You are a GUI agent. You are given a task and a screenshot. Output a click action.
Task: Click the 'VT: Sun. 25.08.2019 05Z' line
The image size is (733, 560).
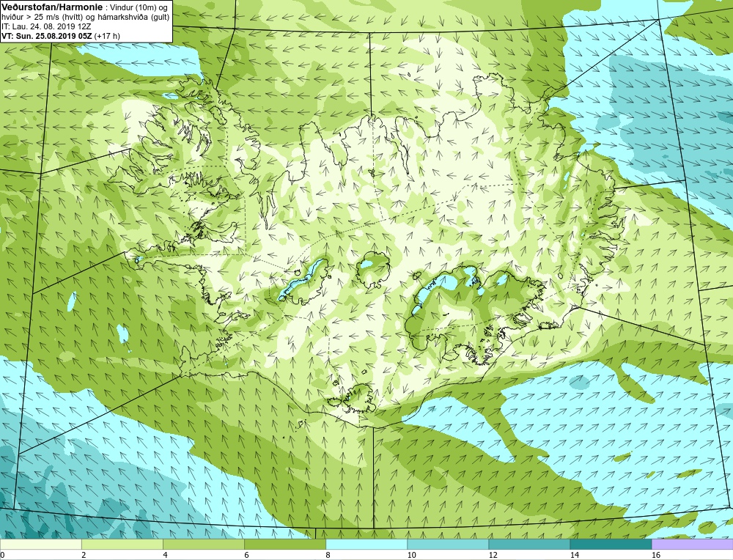(47, 35)
